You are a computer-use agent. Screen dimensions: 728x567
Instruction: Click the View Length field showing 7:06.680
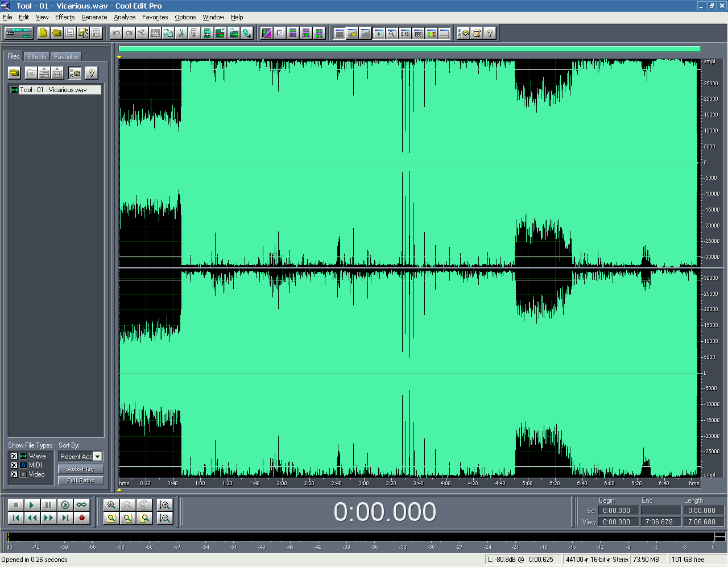pos(703,522)
